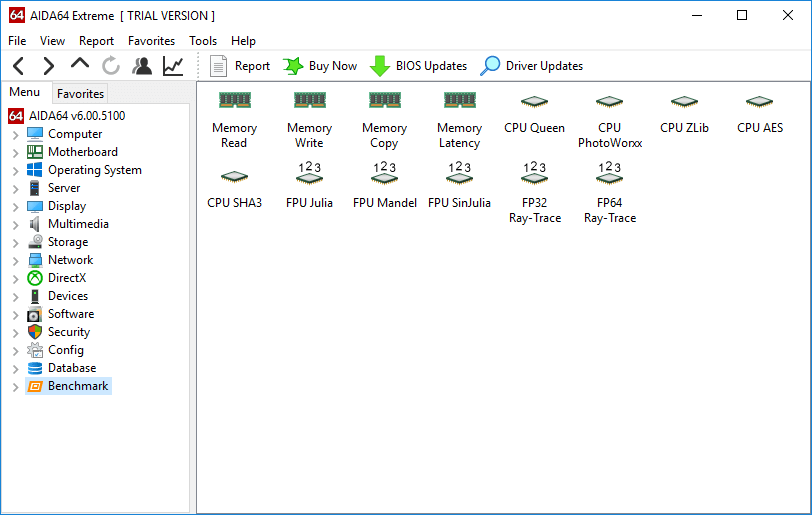The width and height of the screenshot is (812, 515).
Task: Expand the Motherboard tree node
Action: (15, 152)
